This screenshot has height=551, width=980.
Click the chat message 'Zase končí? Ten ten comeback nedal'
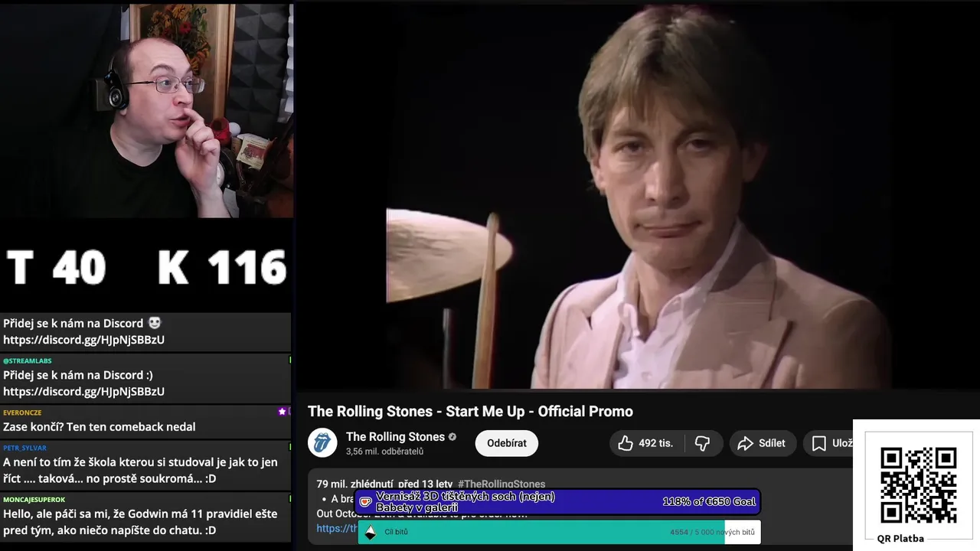click(x=100, y=427)
